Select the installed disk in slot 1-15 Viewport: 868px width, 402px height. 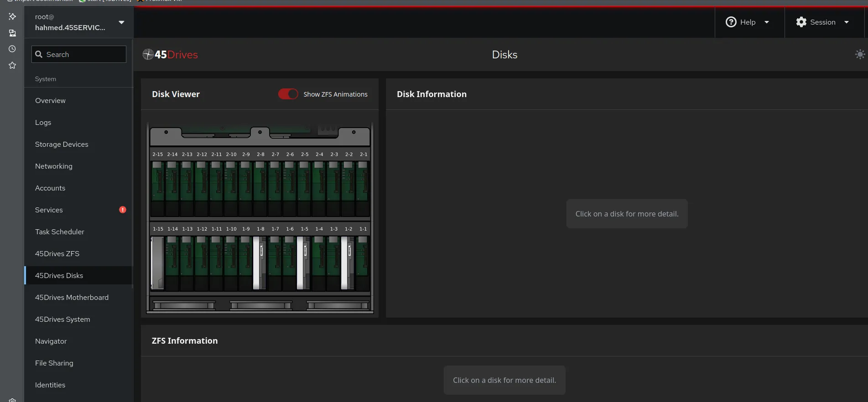[x=158, y=263]
